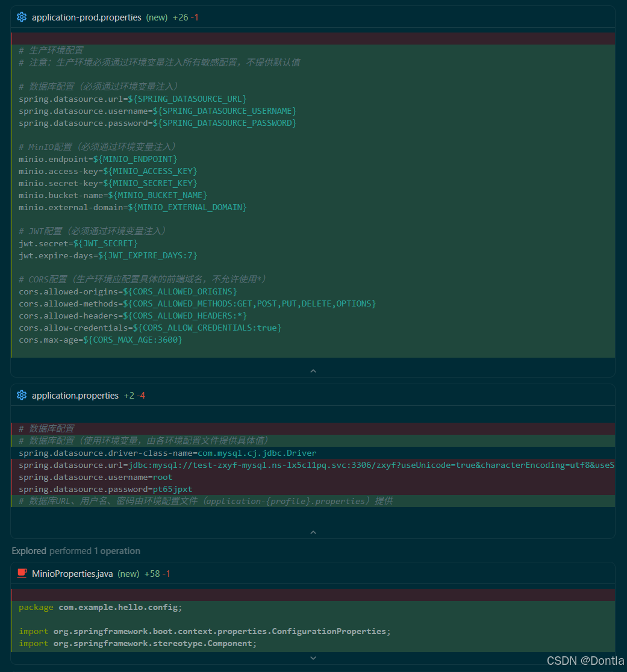Click the (new) label next to MinioProperties.java
This screenshot has height=672, width=627.
128,574
